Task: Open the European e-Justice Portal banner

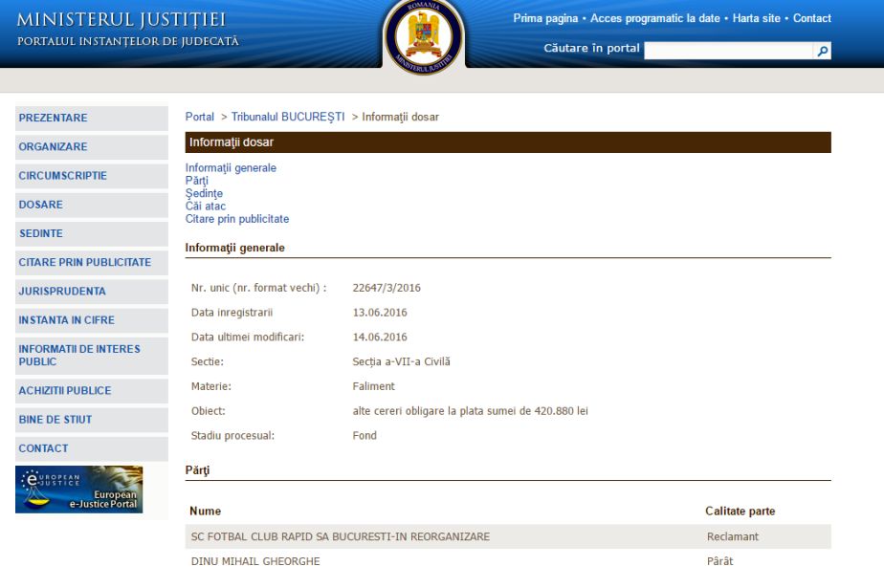Action: pos(79,489)
